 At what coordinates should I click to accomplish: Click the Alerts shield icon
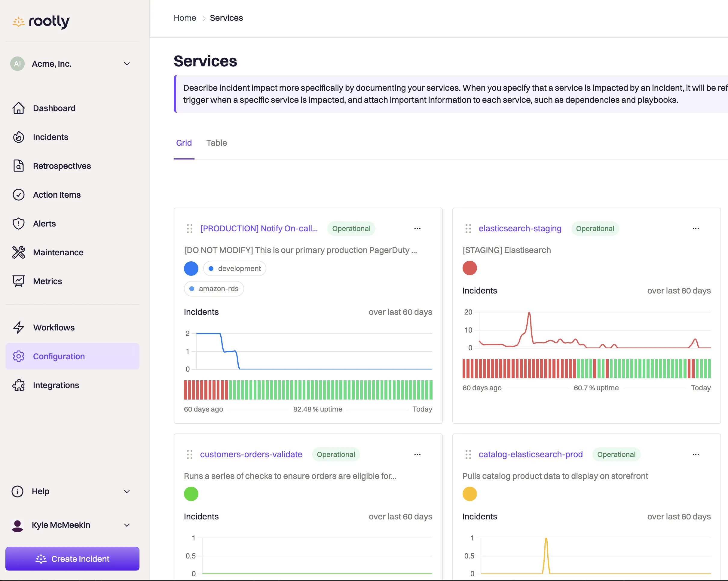pyautogui.click(x=19, y=224)
